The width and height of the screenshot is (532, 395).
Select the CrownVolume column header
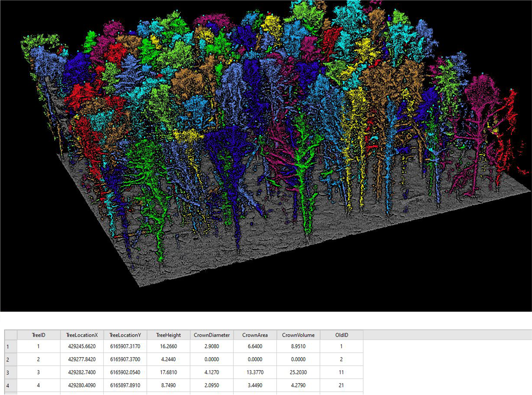[298, 335]
